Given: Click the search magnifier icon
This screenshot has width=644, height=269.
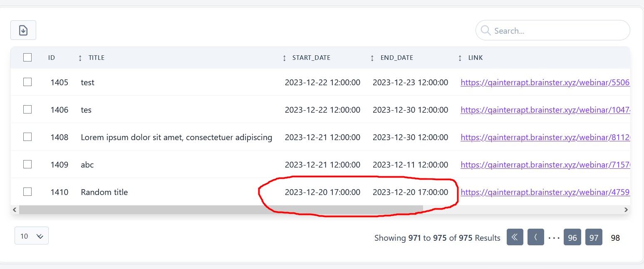Looking at the screenshot, I should (485, 30).
